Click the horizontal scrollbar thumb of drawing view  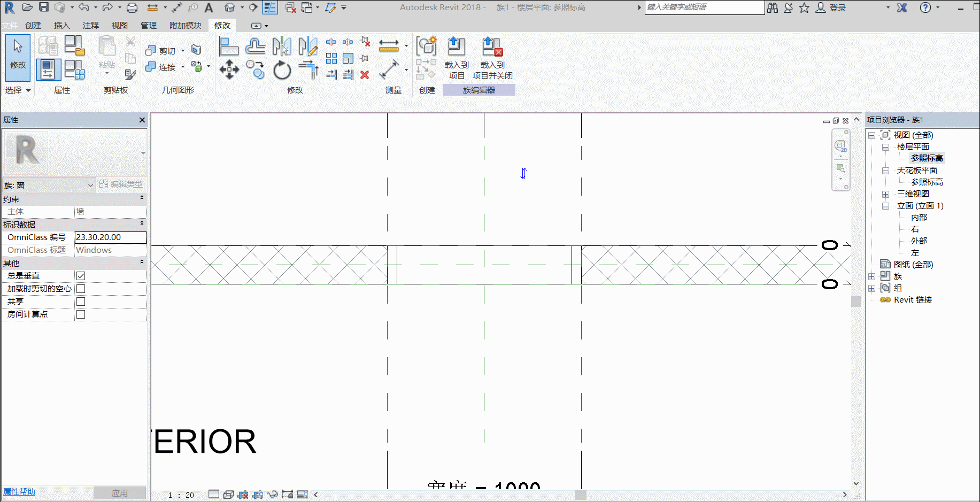581,495
